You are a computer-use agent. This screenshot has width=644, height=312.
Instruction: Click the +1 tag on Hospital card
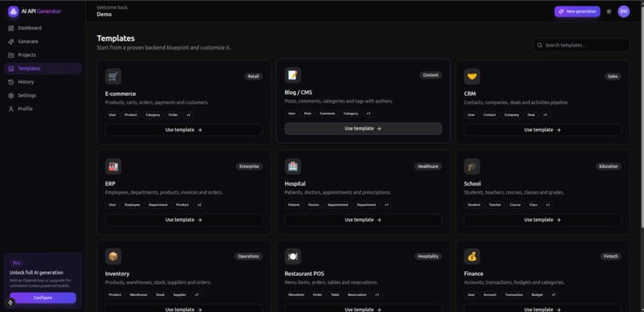[x=386, y=205]
